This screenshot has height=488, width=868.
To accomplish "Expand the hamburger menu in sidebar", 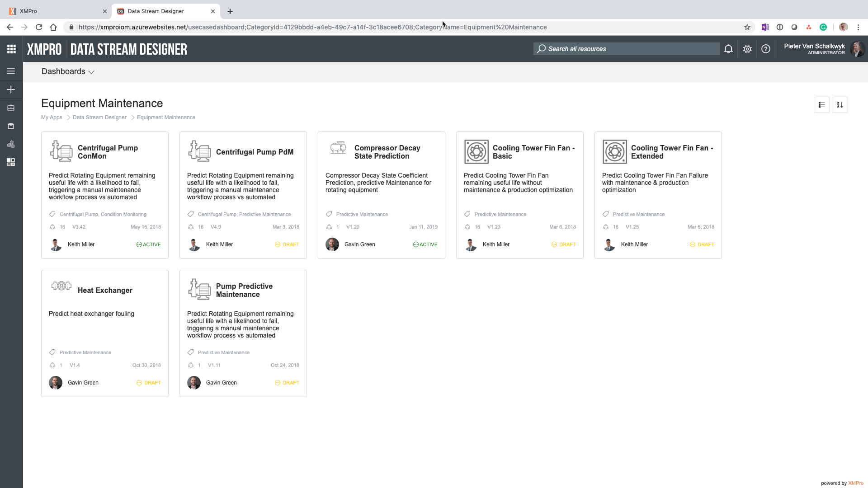I will click(11, 71).
